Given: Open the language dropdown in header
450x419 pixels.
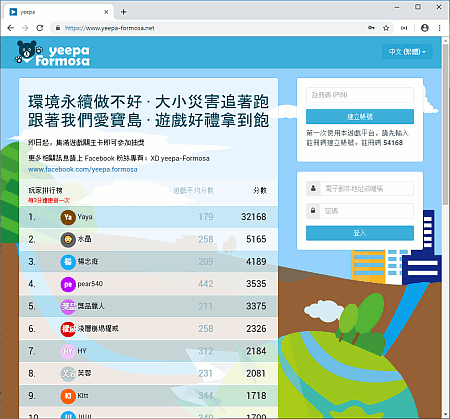Looking at the screenshot, I should (x=407, y=52).
